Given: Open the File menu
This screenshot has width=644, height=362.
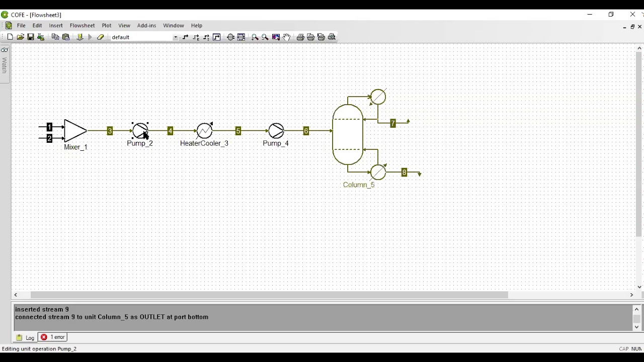Looking at the screenshot, I should click(x=21, y=26).
